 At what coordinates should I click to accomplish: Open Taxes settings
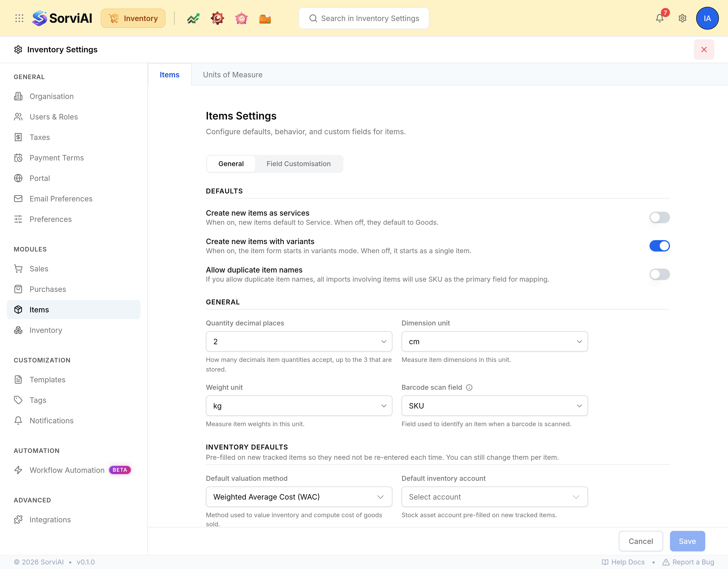73,137
